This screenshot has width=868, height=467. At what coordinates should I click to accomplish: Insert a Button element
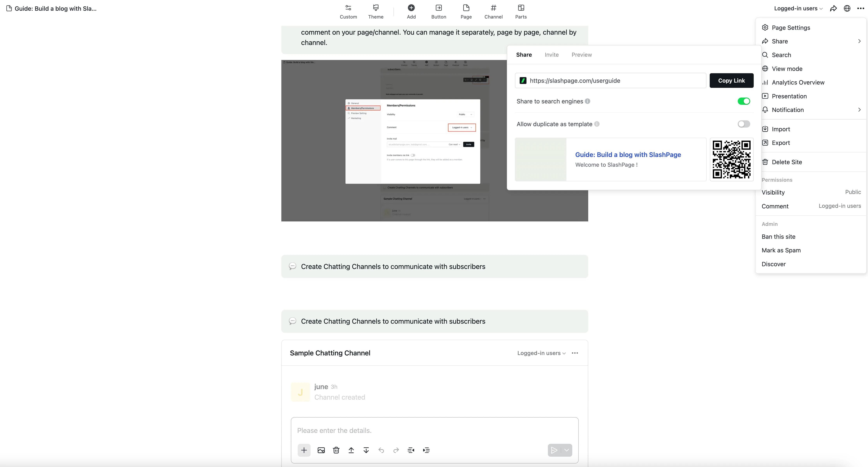click(439, 12)
